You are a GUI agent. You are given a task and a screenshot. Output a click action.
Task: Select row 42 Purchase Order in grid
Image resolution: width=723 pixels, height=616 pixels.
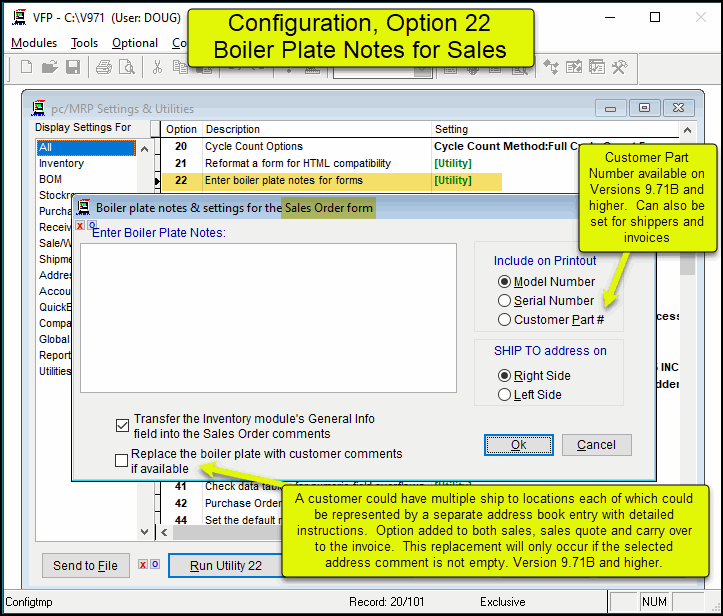pos(221,503)
